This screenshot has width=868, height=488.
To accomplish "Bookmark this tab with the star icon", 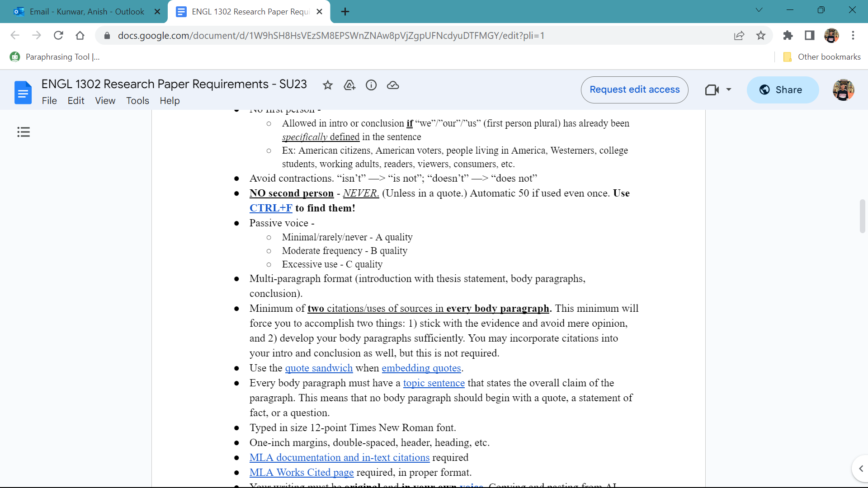I will coord(761,35).
